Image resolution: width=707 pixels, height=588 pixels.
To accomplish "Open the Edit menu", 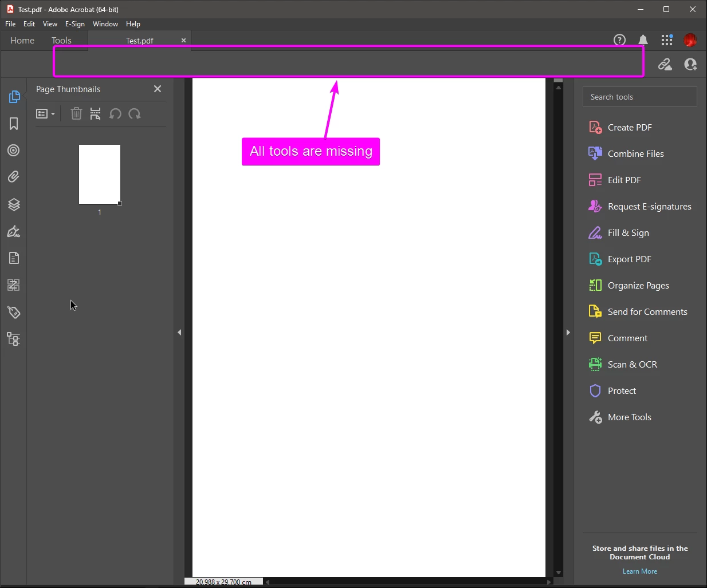I will [29, 24].
